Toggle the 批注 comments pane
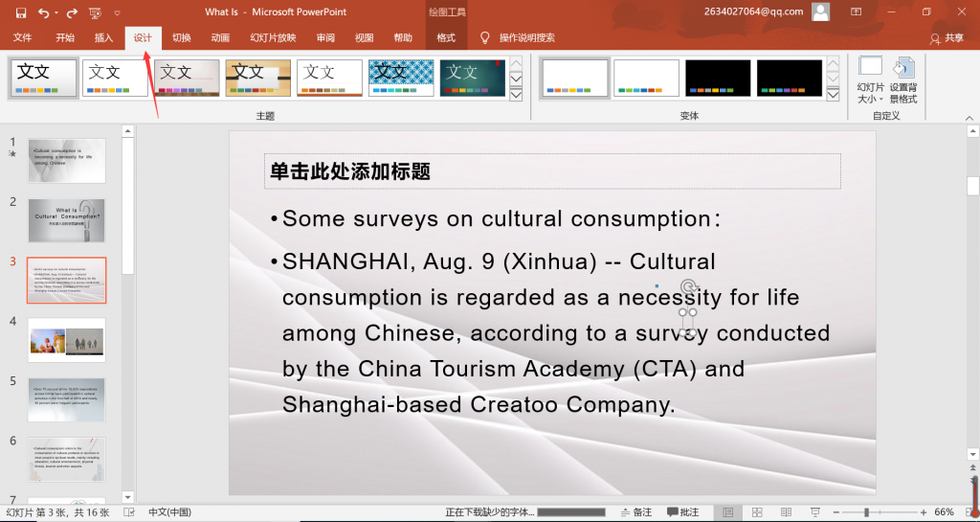Screen dimensions: 980x522 point(683,512)
